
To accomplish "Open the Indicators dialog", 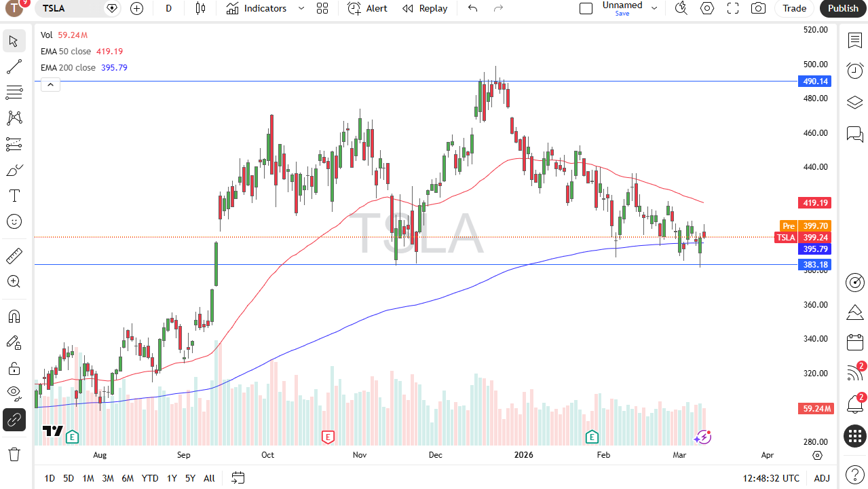I will point(257,8).
